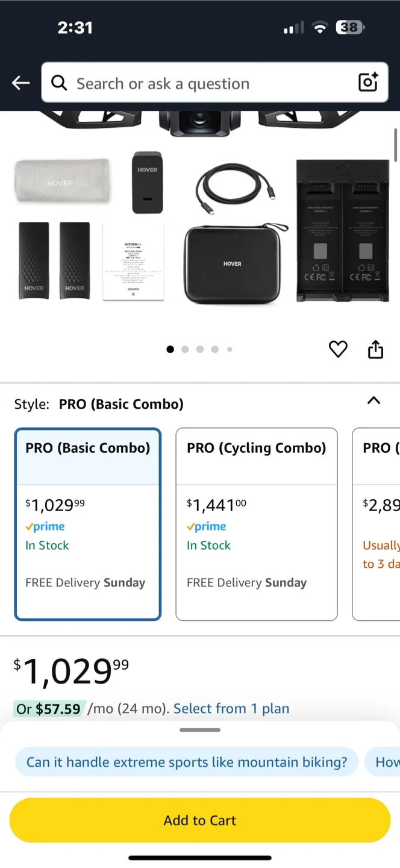
Task: Open the "Select from 1 plan" link
Action: tap(231, 708)
